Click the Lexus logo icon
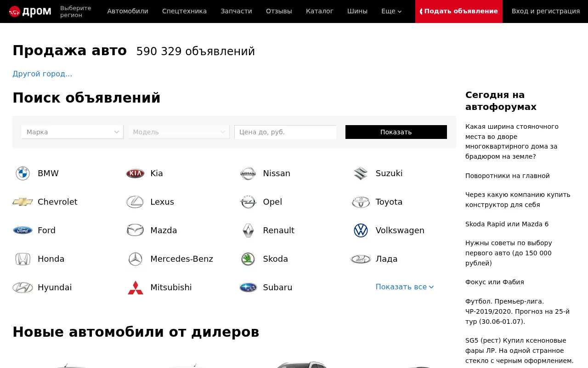588x368 pixels. [x=135, y=202]
